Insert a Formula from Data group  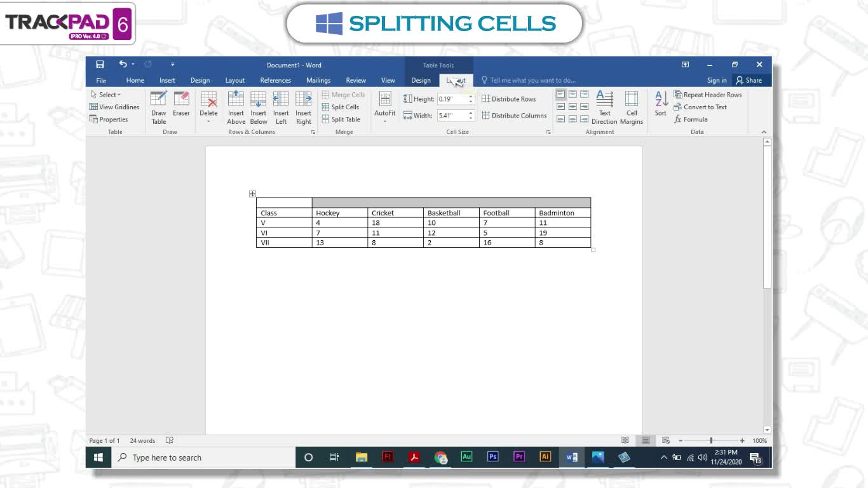691,119
